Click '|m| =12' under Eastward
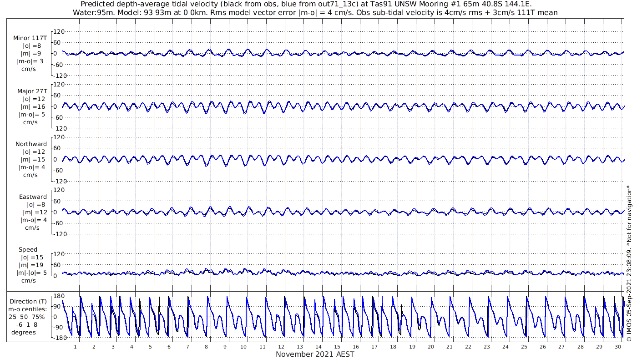Viewport: 637px width, 364px height. click(35, 212)
